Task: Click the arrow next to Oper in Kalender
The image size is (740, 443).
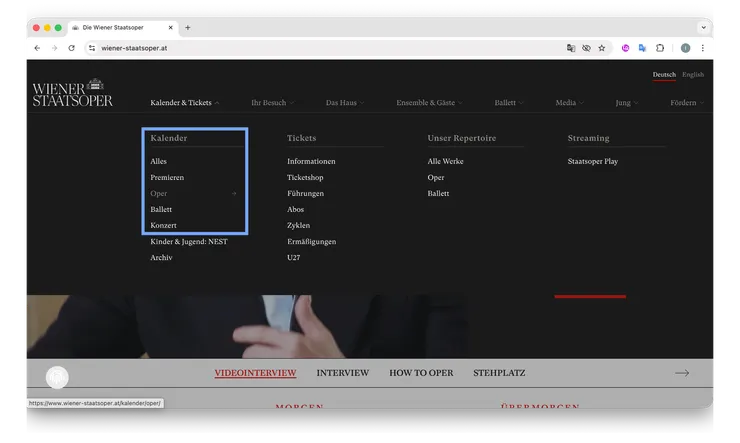Action: [x=234, y=193]
